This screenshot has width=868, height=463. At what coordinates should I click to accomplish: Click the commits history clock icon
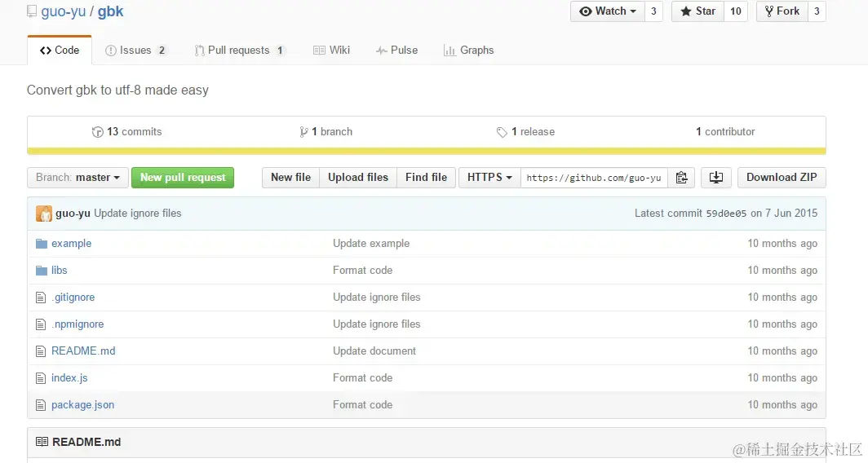97,132
